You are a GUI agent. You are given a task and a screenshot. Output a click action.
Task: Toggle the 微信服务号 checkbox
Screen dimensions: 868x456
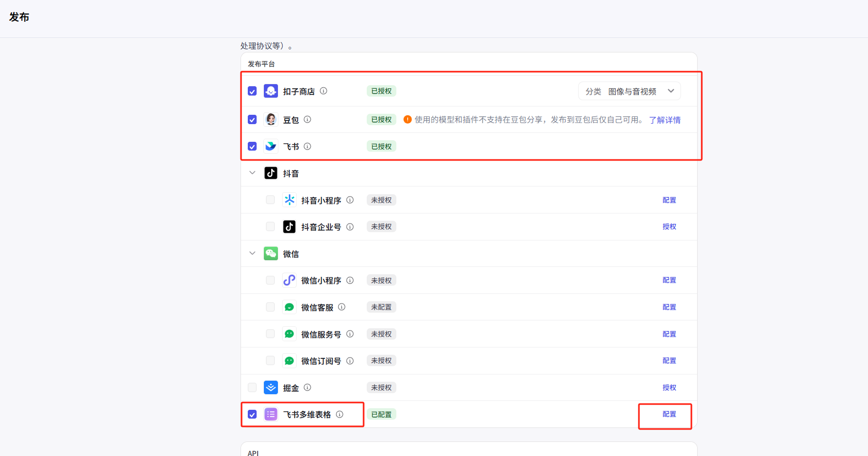pos(271,334)
